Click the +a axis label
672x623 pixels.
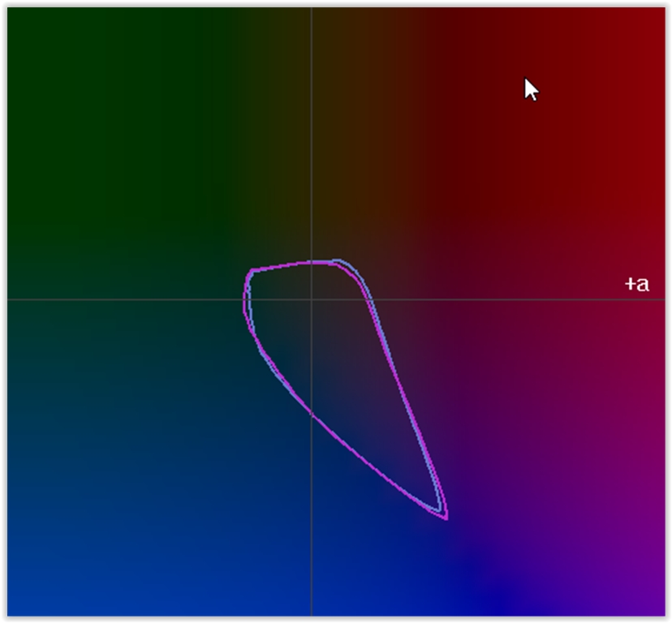(x=636, y=284)
